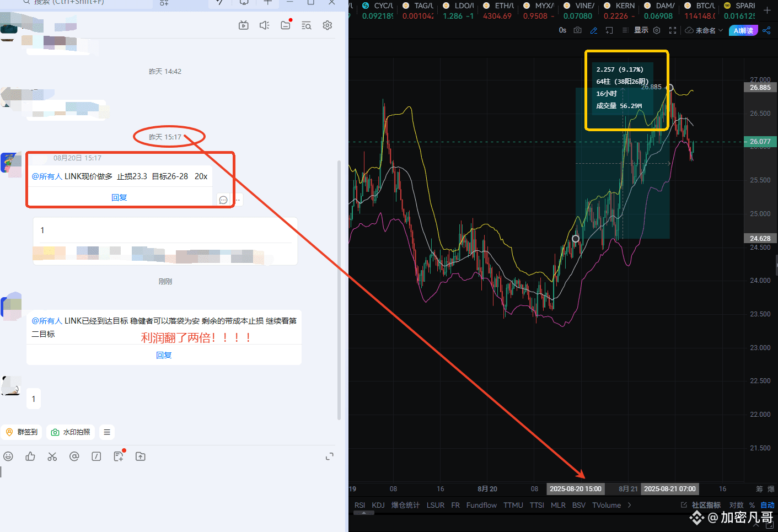Toggle 显示 visibility on the chart
Viewport: 778px width, 532px height.
(x=641, y=30)
